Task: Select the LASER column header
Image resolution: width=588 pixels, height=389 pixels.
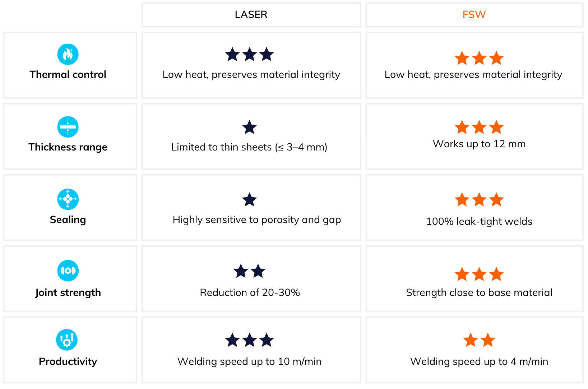Action: tap(251, 15)
